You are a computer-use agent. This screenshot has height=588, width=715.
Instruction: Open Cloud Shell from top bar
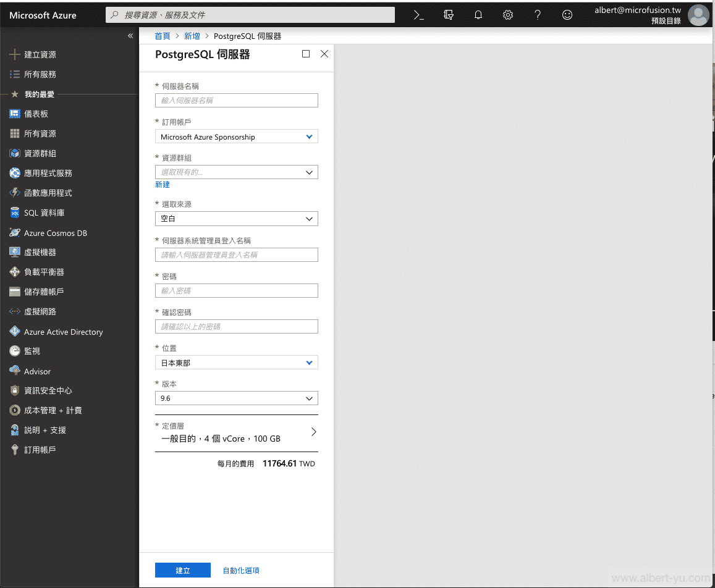[418, 15]
